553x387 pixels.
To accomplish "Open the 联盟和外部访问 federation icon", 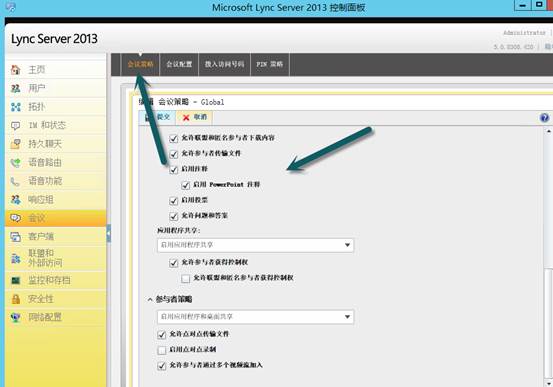I will pos(16,258).
